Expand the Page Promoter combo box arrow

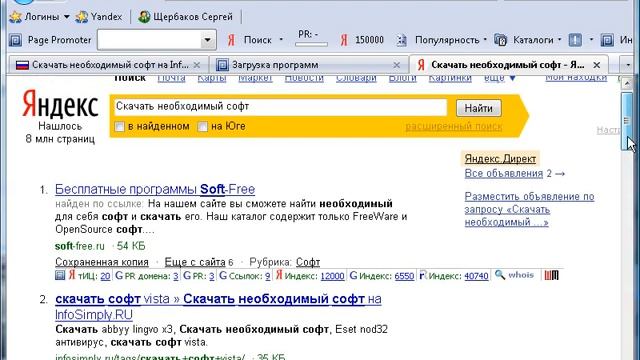(x=208, y=40)
